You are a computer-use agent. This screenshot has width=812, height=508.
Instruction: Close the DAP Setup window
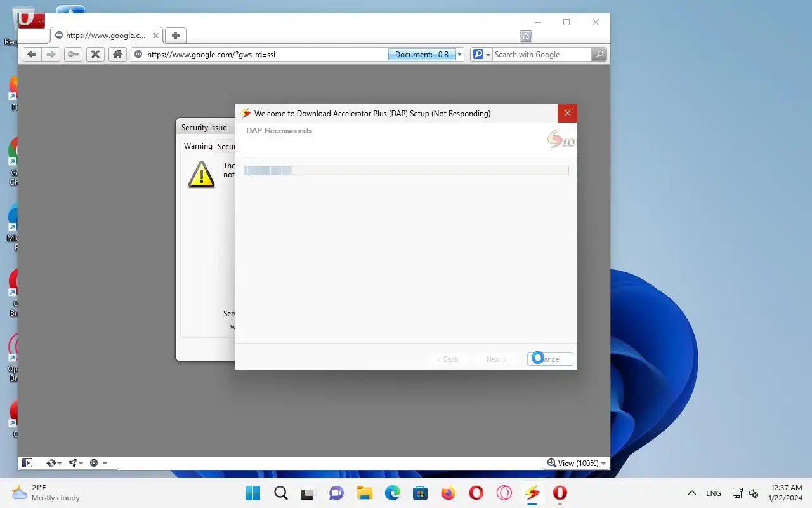click(x=567, y=114)
